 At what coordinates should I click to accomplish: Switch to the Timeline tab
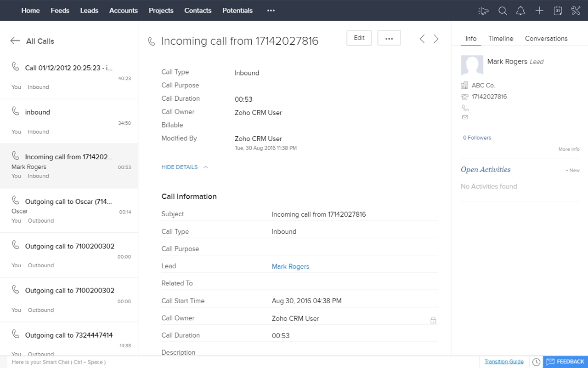[x=500, y=39]
